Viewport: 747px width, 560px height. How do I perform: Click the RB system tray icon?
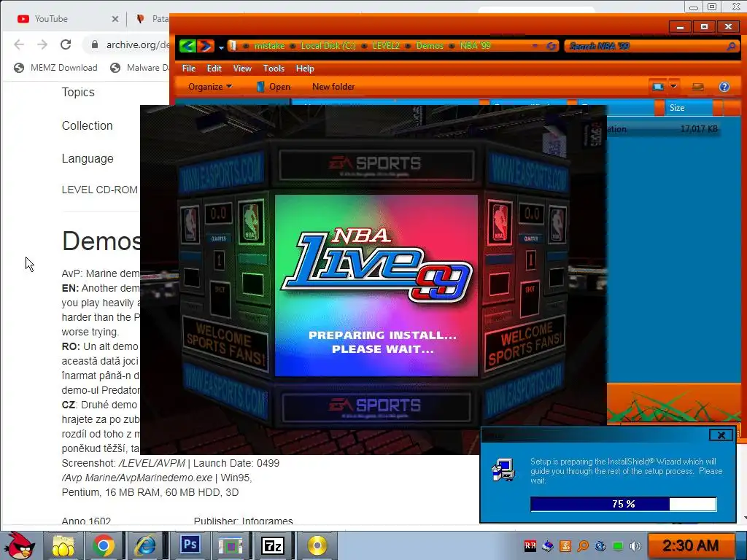[x=530, y=545]
